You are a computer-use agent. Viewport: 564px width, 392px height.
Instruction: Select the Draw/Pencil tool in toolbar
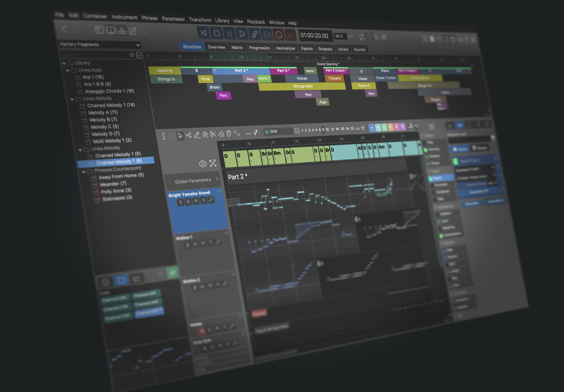[x=198, y=134]
